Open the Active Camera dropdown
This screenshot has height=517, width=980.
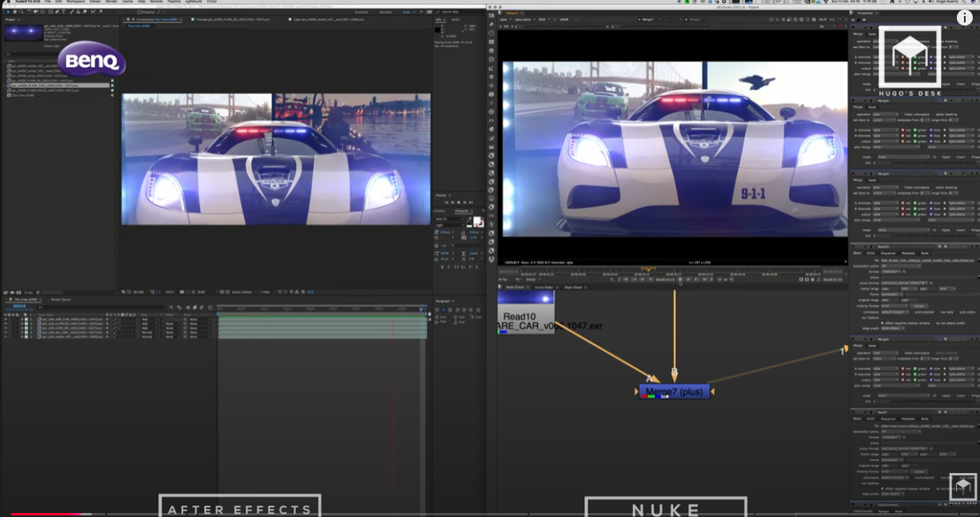tap(242, 292)
